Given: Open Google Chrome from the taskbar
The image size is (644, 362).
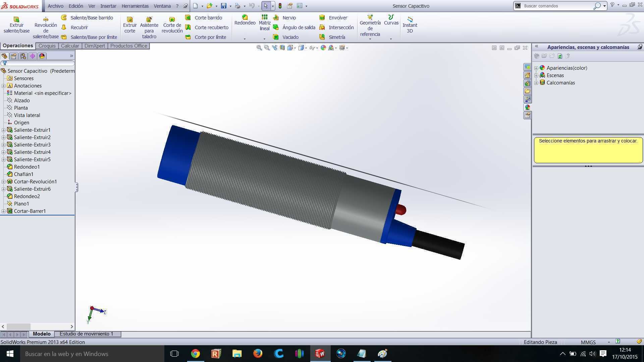Looking at the screenshot, I should (x=195, y=354).
